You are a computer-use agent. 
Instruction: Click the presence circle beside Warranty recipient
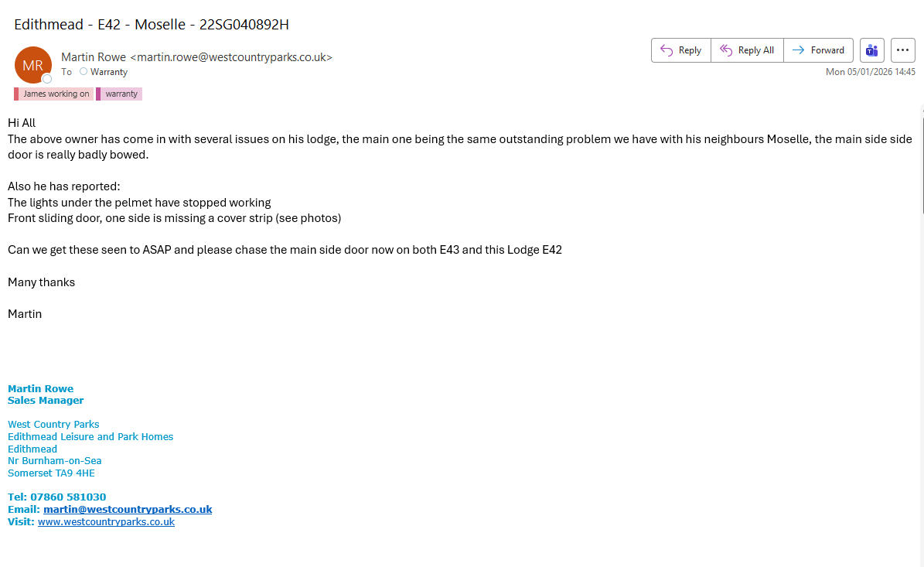[84, 72]
